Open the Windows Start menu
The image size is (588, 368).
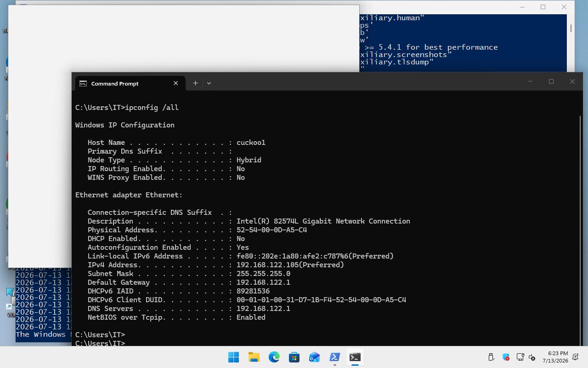tap(233, 357)
